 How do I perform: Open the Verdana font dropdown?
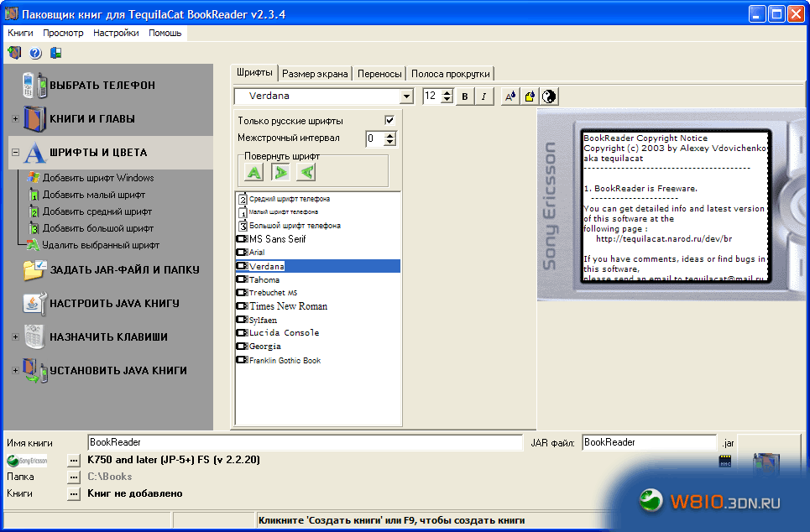[x=407, y=96]
